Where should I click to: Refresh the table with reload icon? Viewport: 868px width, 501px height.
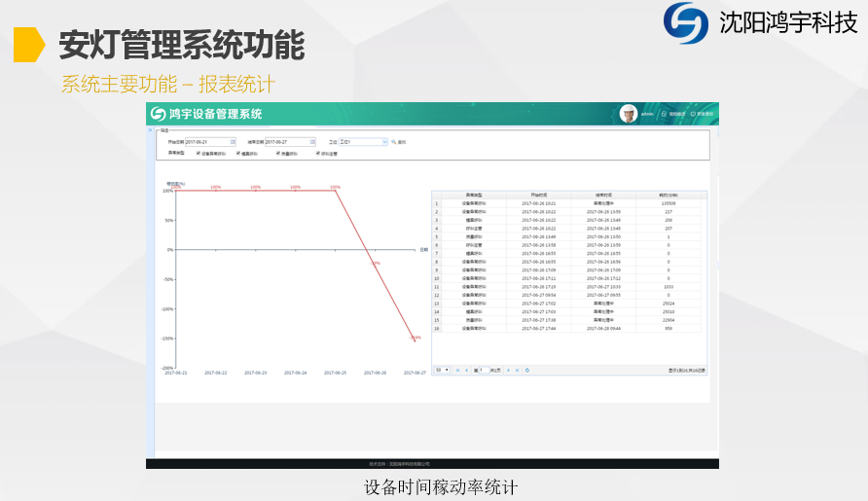coord(527,370)
